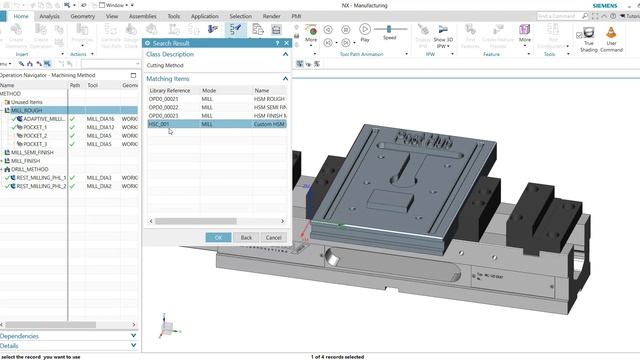Open the Window dropdown in title bar
This screenshot has width=640, height=360.
(x=116, y=5)
